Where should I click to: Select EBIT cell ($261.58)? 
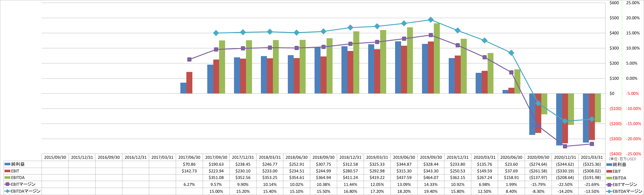[x=538, y=171]
